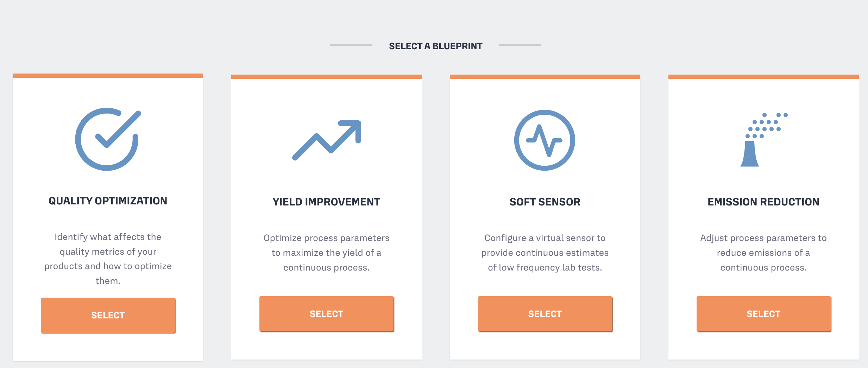
Task: Click the Soft Sensor pulse icon
Action: pos(545,140)
